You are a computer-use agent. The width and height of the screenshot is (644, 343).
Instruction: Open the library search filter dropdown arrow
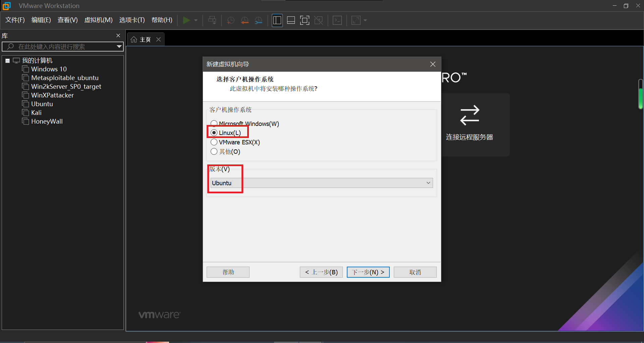click(x=119, y=47)
